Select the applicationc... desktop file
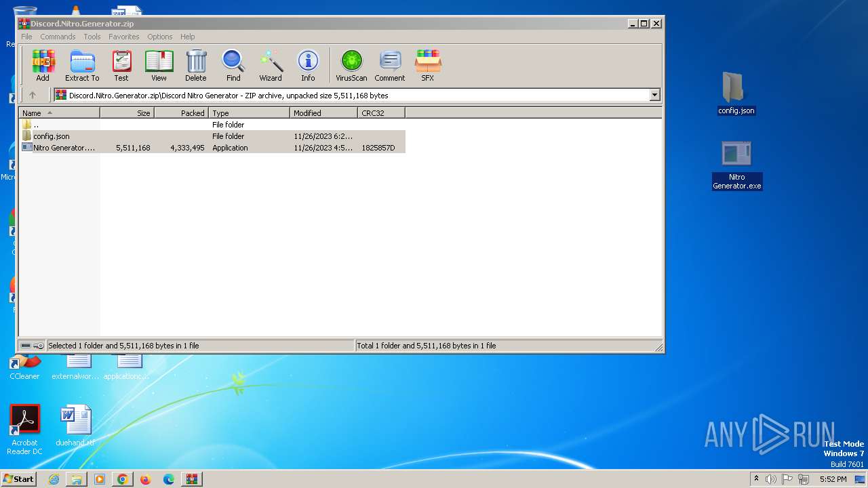Image resolution: width=868 pixels, height=488 pixels. pos(127,367)
